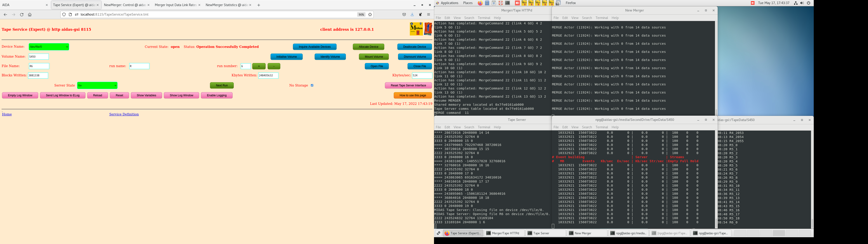The width and height of the screenshot is (868, 244).
Task: Open the Applications menu
Action: (x=449, y=3)
